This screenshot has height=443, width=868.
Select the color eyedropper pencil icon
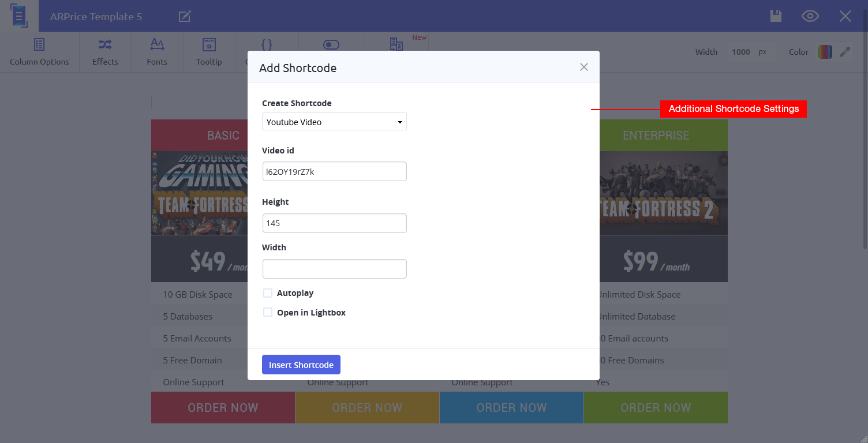845,52
